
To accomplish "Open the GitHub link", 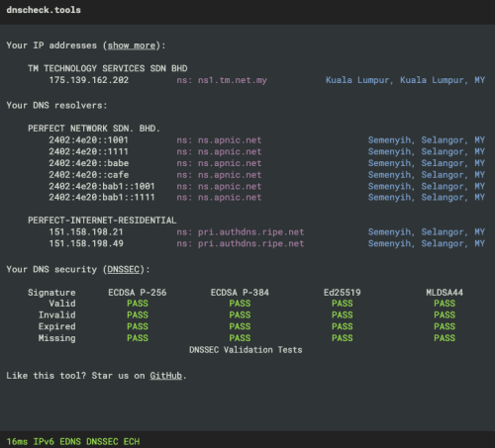I will 166,376.
